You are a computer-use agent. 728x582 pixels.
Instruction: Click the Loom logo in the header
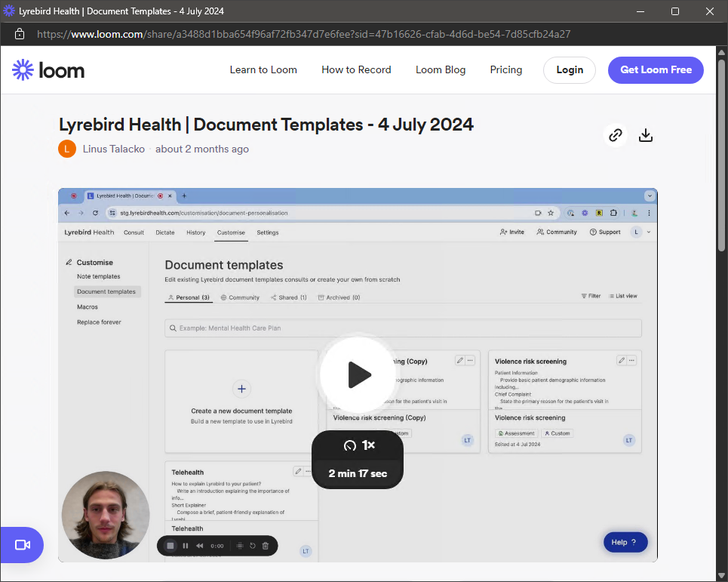[x=48, y=70]
